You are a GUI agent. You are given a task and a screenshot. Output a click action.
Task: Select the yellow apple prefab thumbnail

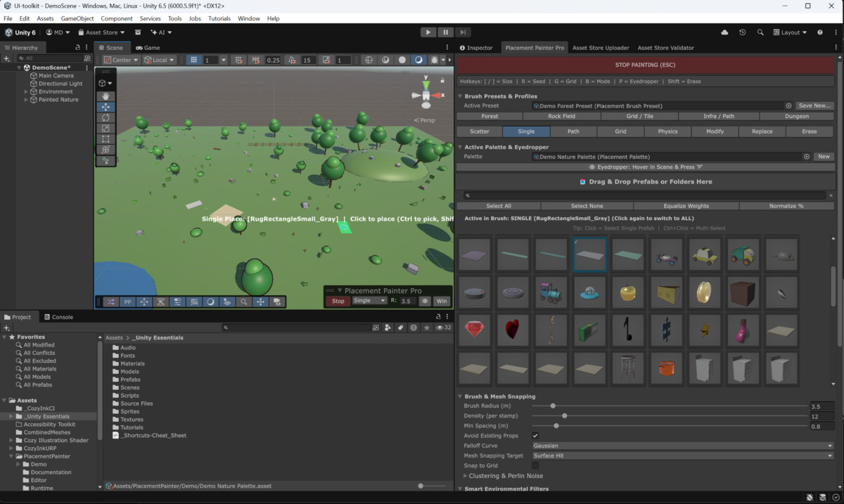pos(628,292)
